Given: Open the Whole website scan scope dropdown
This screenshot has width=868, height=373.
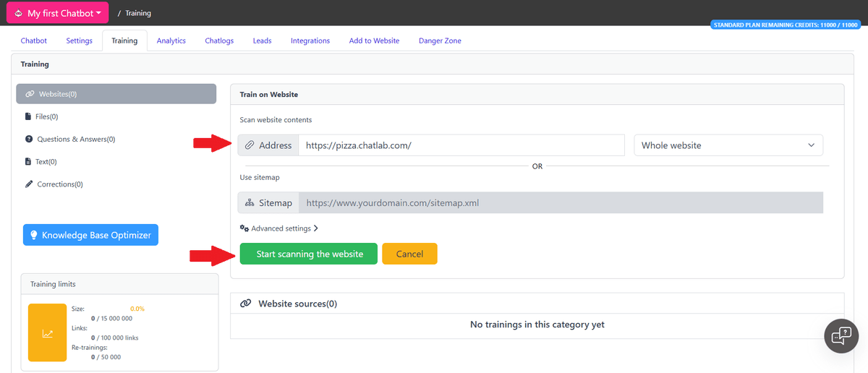Looking at the screenshot, I should click(728, 145).
